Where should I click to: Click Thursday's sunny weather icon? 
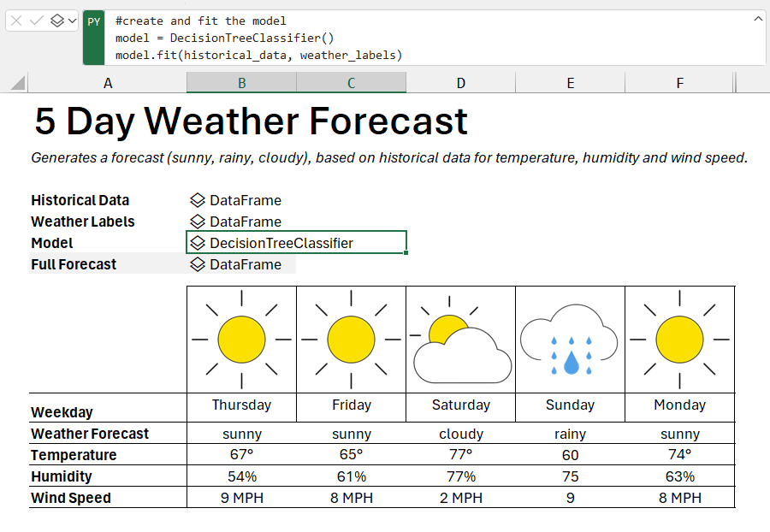tap(241, 340)
